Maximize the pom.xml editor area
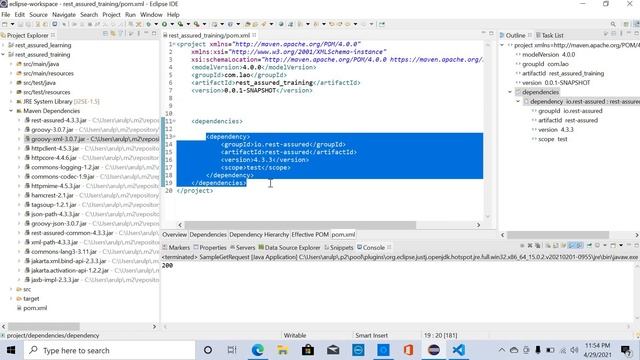 491,33
